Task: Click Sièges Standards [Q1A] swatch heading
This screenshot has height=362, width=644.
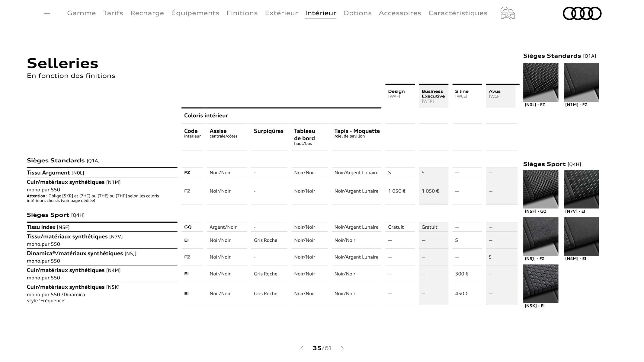Action: (x=559, y=56)
